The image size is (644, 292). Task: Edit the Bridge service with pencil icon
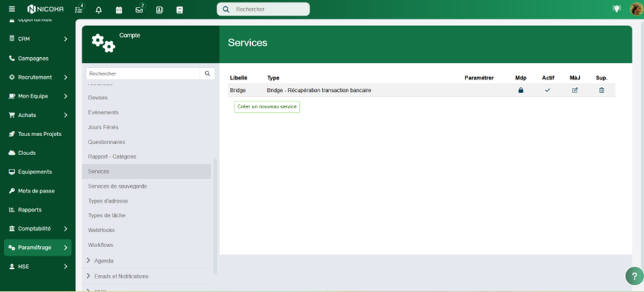pyautogui.click(x=574, y=90)
